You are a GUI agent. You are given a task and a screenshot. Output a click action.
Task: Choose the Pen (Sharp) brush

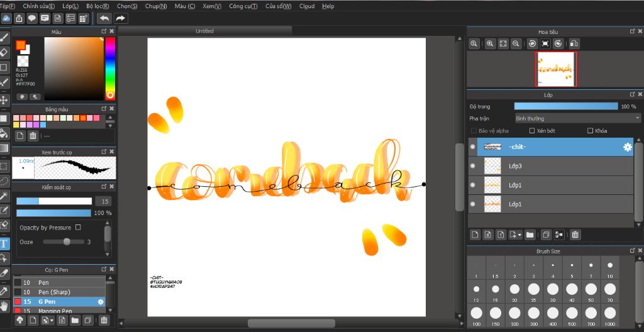[59, 292]
